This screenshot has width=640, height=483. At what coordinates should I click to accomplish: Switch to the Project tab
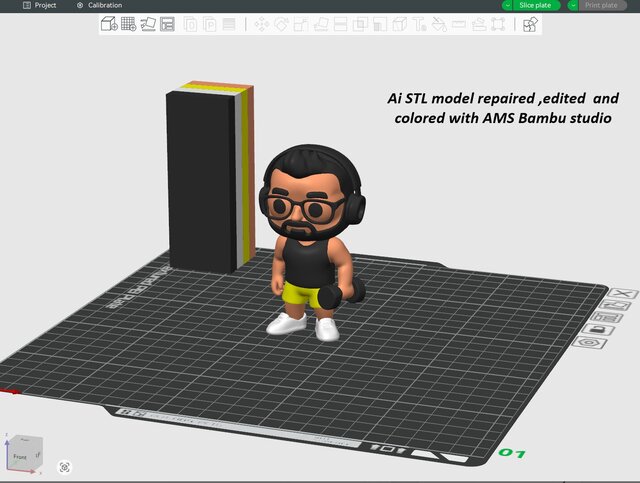40,5
